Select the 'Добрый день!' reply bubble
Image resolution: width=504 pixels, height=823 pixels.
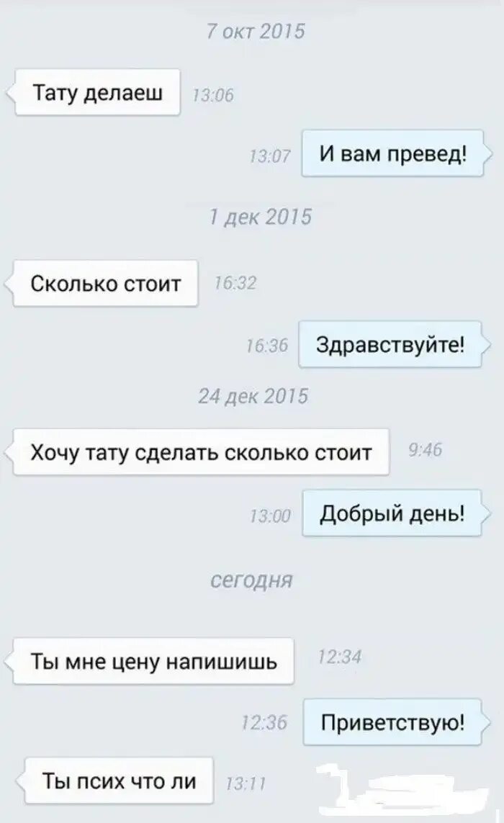pyautogui.click(x=392, y=513)
